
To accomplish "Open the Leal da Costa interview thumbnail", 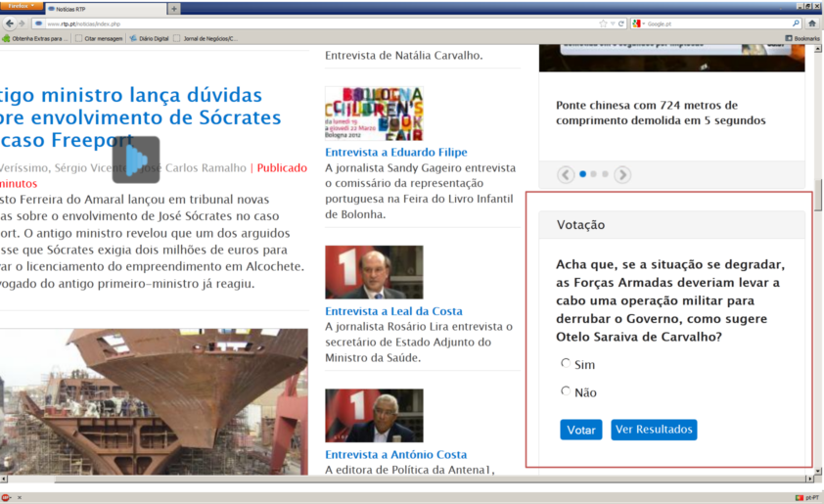I will (374, 272).
